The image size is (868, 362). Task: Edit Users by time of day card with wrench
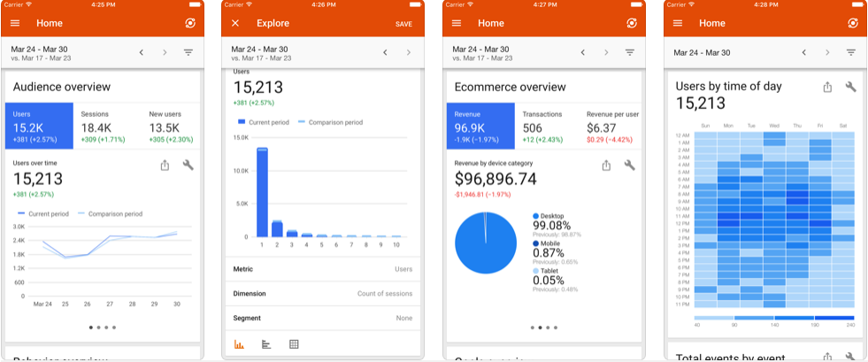(x=851, y=87)
